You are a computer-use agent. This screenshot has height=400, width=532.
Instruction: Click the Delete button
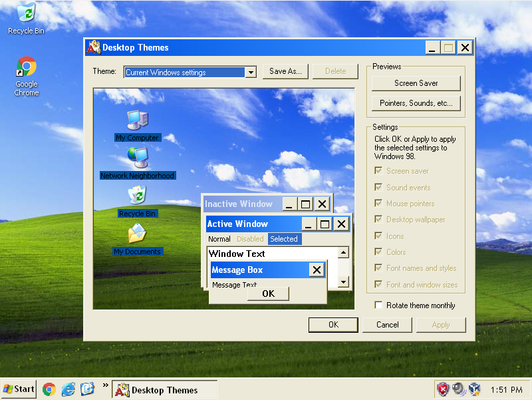tap(335, 71)
